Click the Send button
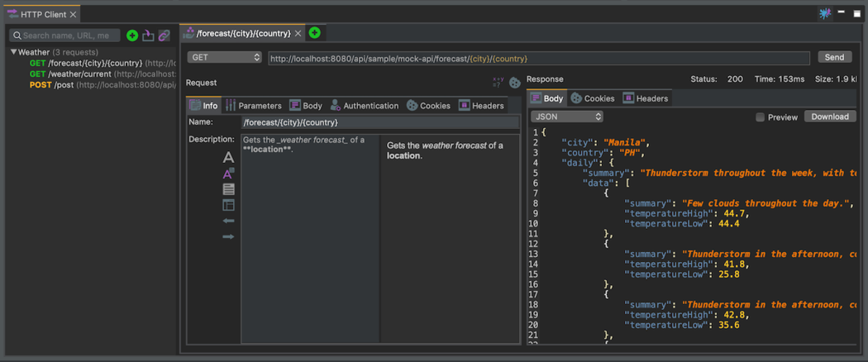This screenshot has height=362, width=868. [834, 57]
